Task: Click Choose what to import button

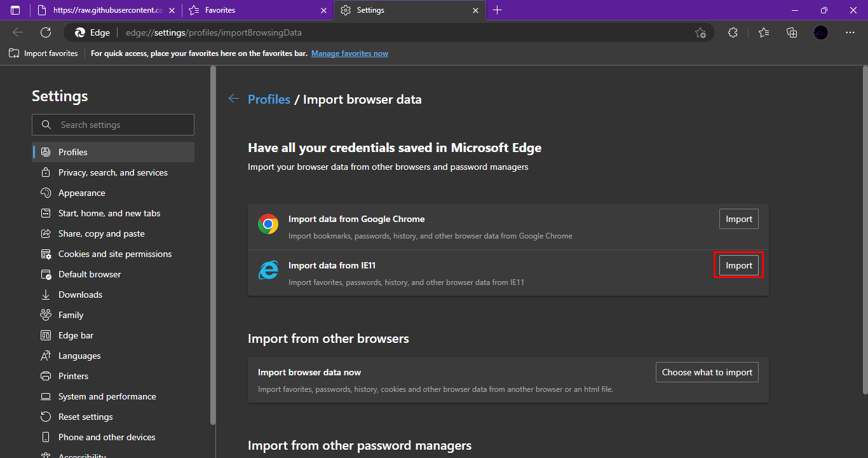Action: 707,372
